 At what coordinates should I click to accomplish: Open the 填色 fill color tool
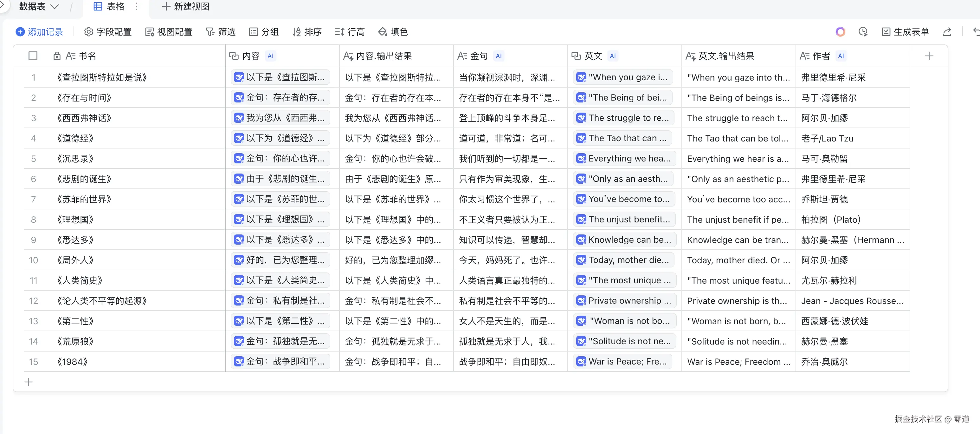point(393,32)
